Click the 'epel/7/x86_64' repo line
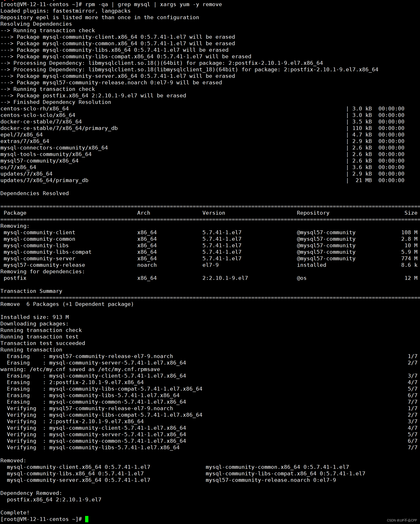 202,135
